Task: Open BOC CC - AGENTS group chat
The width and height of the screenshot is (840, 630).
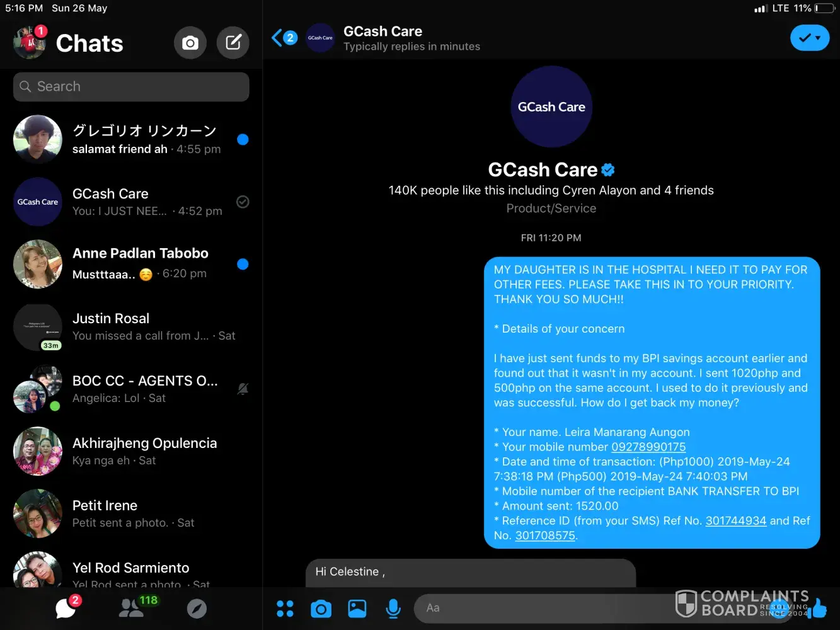Action: (x=131, y=389)
